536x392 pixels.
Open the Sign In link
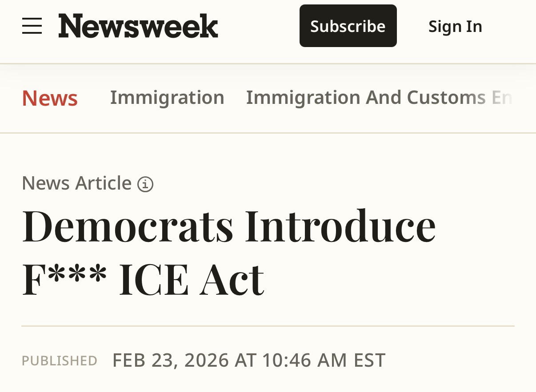[455, 26]
